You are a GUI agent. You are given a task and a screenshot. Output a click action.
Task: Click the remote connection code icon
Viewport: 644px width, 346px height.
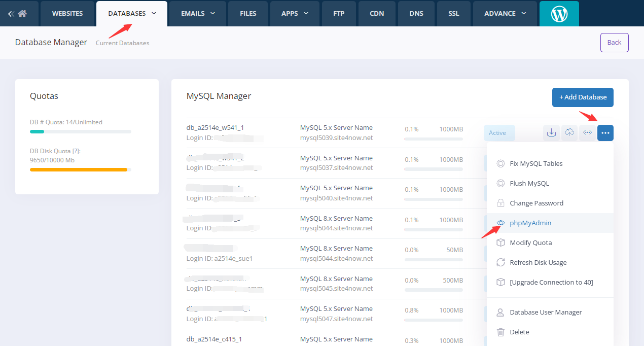[x=587, y=132]
